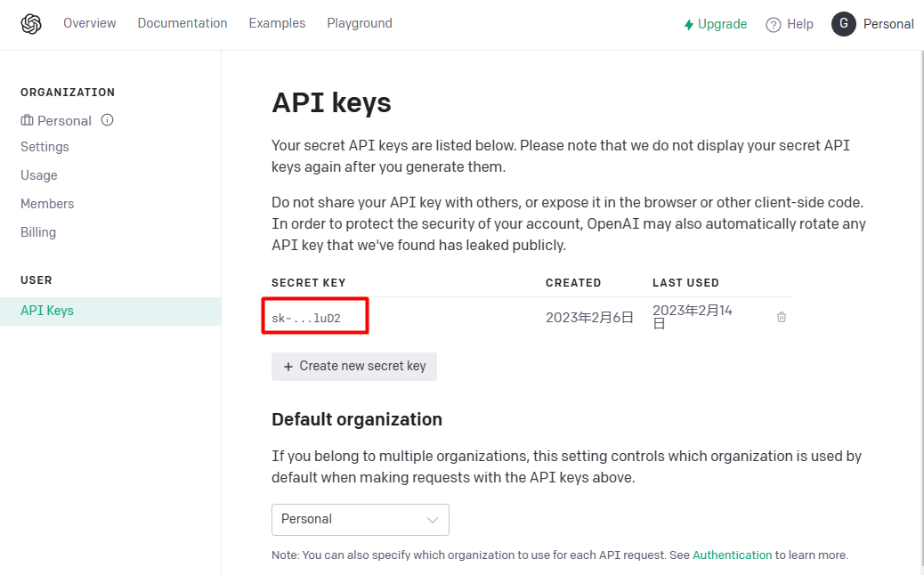The image size is (924, 575).
Task: Open Billing in the organization sidebar
Action: pos(38,232)
